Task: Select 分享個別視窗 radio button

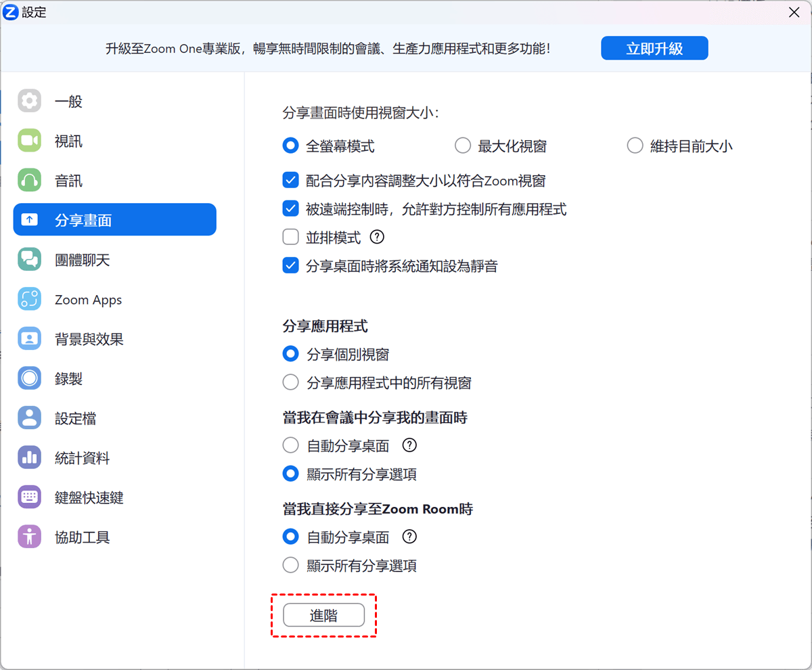Action: tap(290, 354)
